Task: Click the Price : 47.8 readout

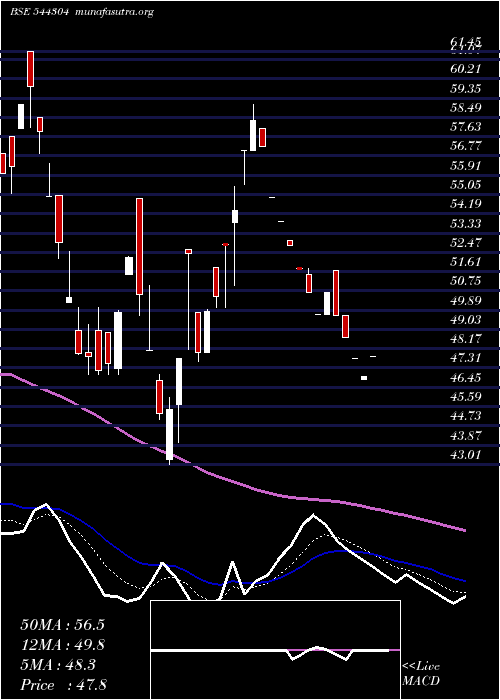Action: 63,685
